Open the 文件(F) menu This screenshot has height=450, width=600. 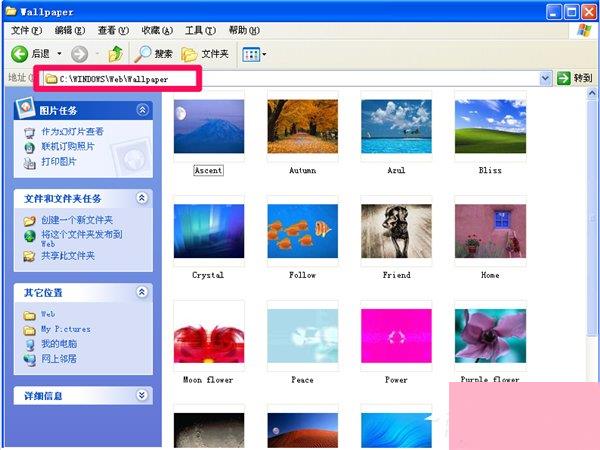(x=26, y=30)
